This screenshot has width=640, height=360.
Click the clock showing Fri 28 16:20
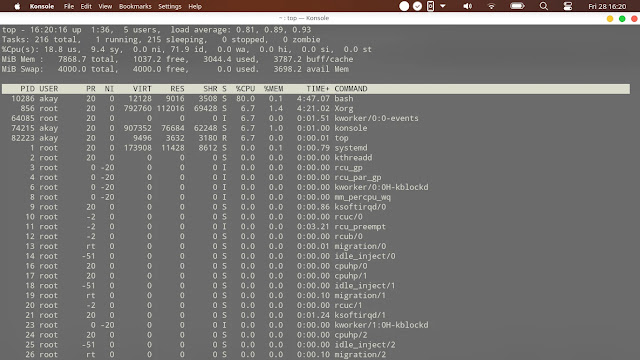point(607,7)
